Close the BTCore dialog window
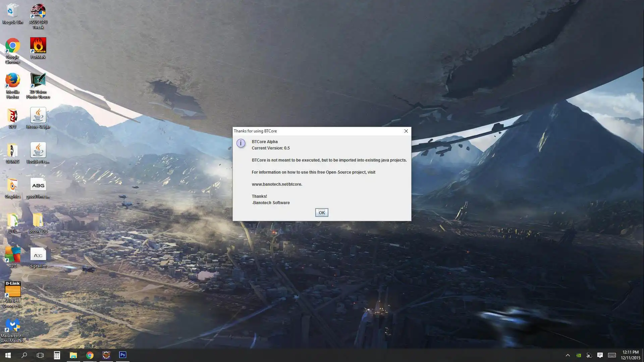This screenshot has height=362, width=644. [406, 131]
